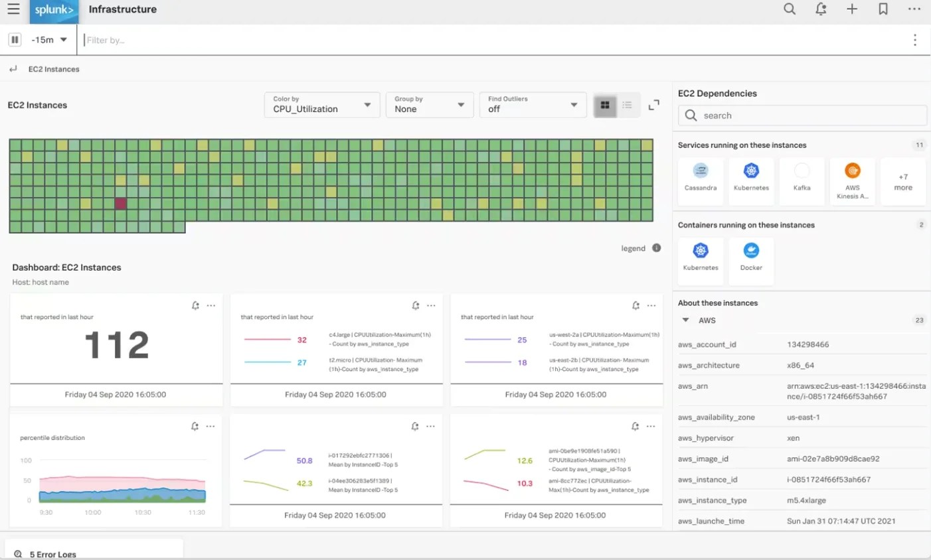
Task: Open notifications via the bell icon
Action: point(820,9)
